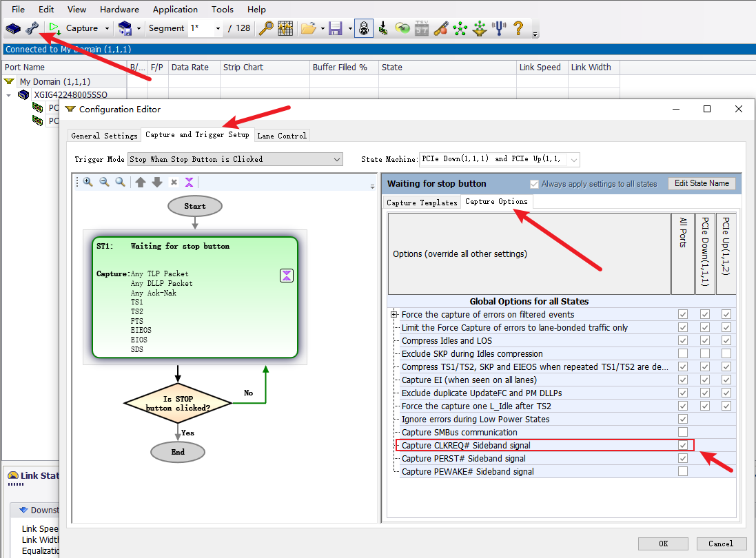Switch to Capture Templates tab

(422, 203)
